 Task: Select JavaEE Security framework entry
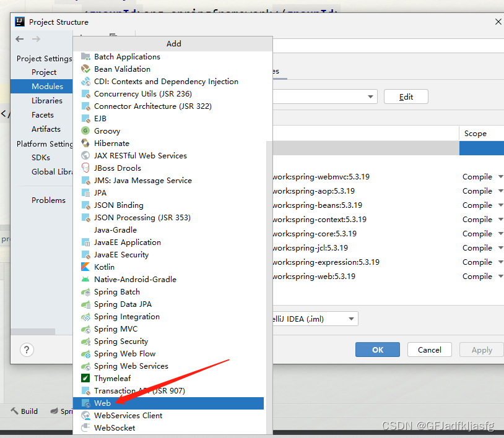168,255
